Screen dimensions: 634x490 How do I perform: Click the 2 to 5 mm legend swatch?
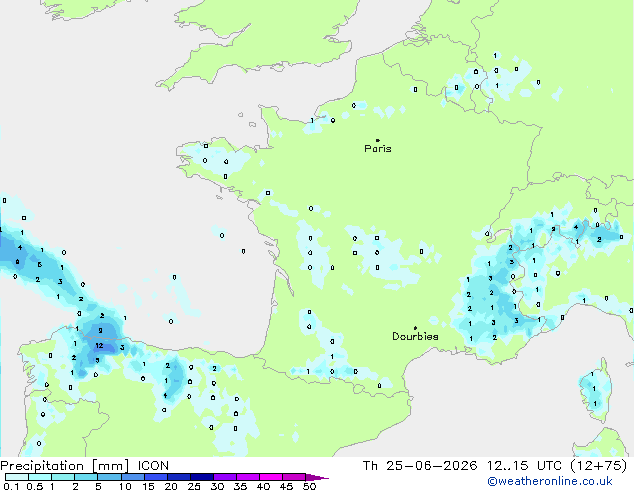coord(86,477)
